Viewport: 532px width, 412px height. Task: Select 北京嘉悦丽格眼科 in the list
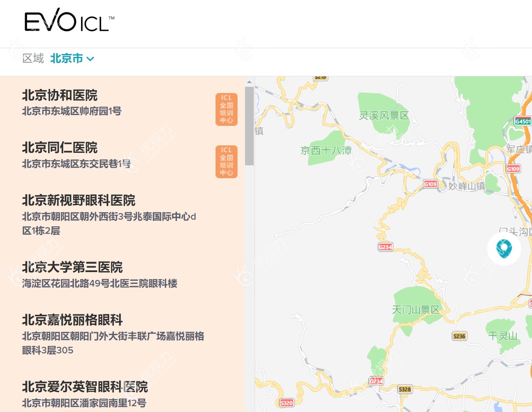pos(72,320)
